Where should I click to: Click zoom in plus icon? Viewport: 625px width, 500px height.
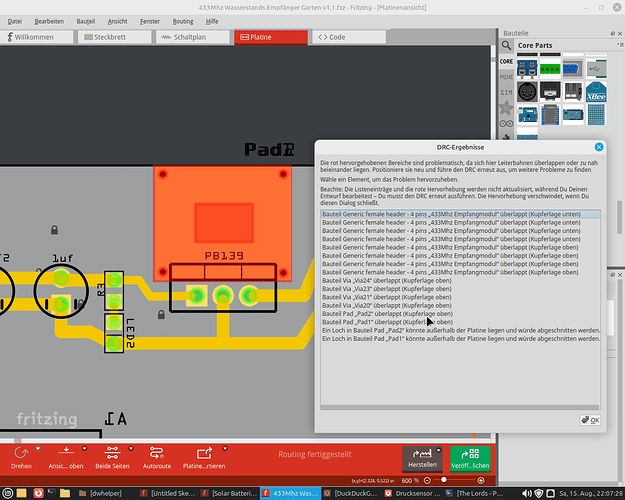coord(481,480)
